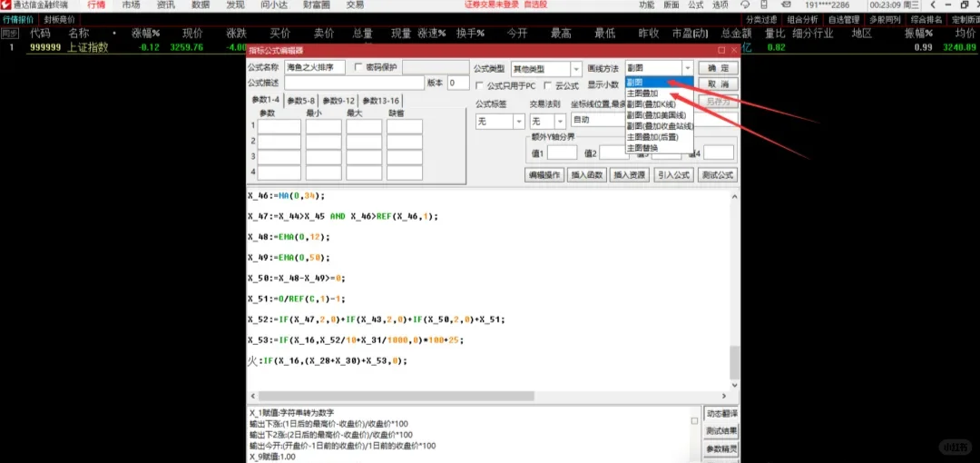The width and height of the screenshot is (980, 463).
Task: Click the code editor vertical scrollbar thumb
Action: (x=734, y=361)
